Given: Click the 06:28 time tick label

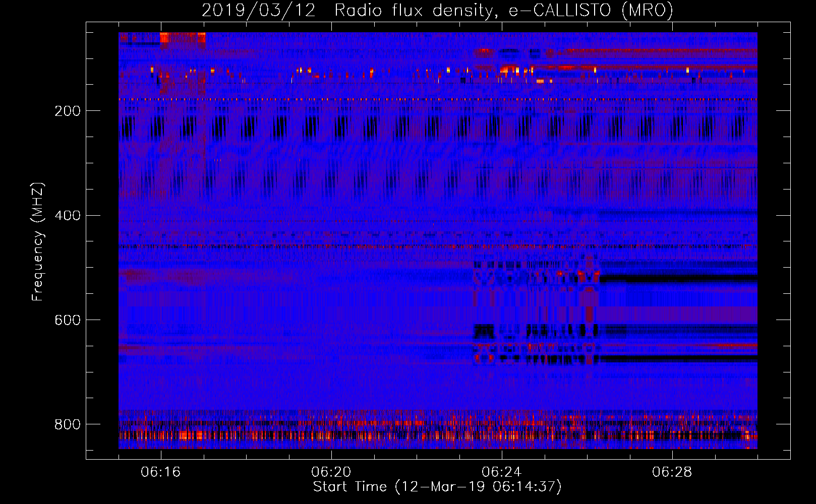Looking at the screenshot, I should tap(672, 472).
